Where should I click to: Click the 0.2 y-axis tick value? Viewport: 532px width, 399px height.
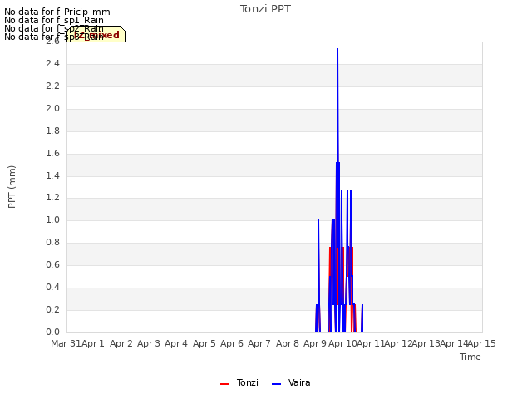52,309
